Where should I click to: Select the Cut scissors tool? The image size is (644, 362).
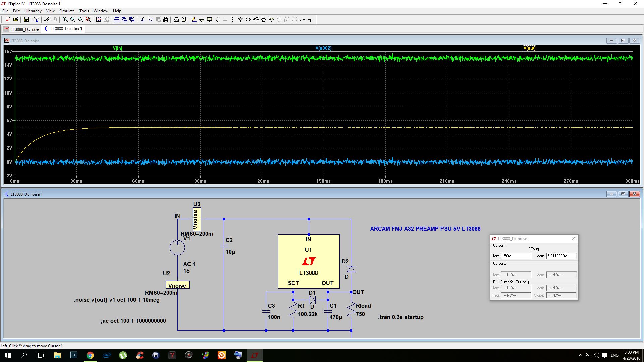point(143,20)
